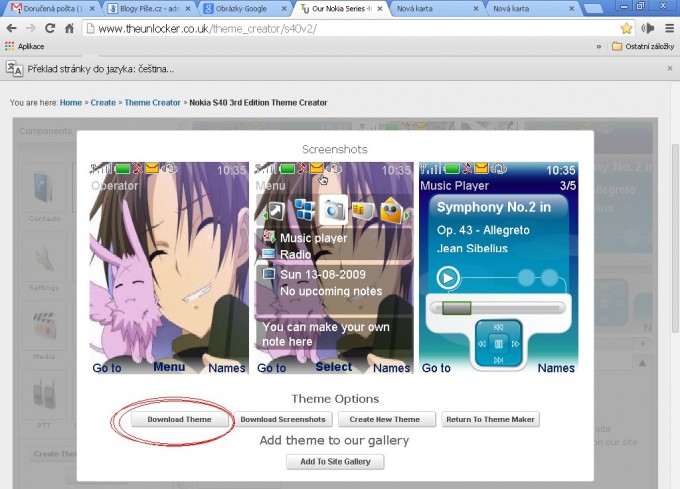Click the Download Theme button
The image size is (680, 489).
click(180, 419)
